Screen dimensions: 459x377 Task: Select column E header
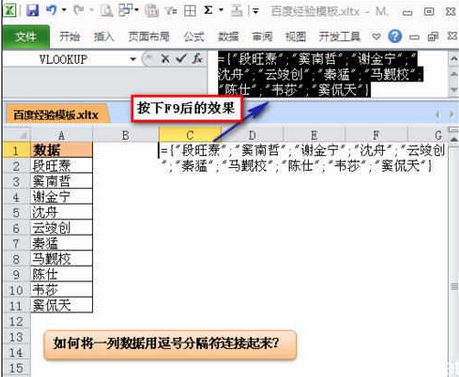pos(314,135)
